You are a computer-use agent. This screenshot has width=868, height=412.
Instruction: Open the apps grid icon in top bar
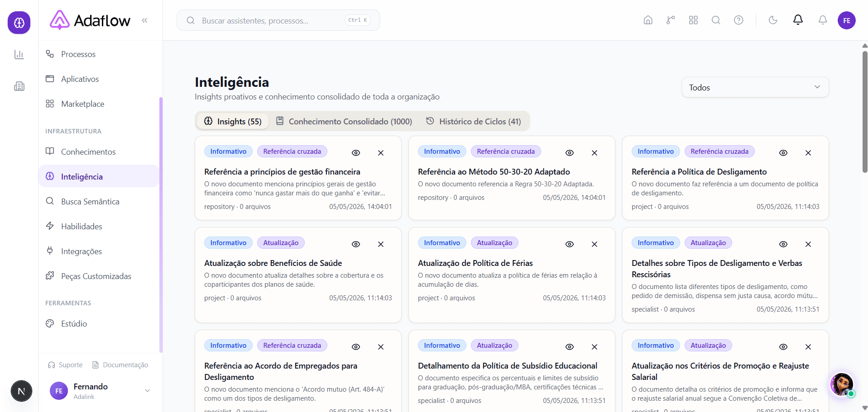click(693, 20)
